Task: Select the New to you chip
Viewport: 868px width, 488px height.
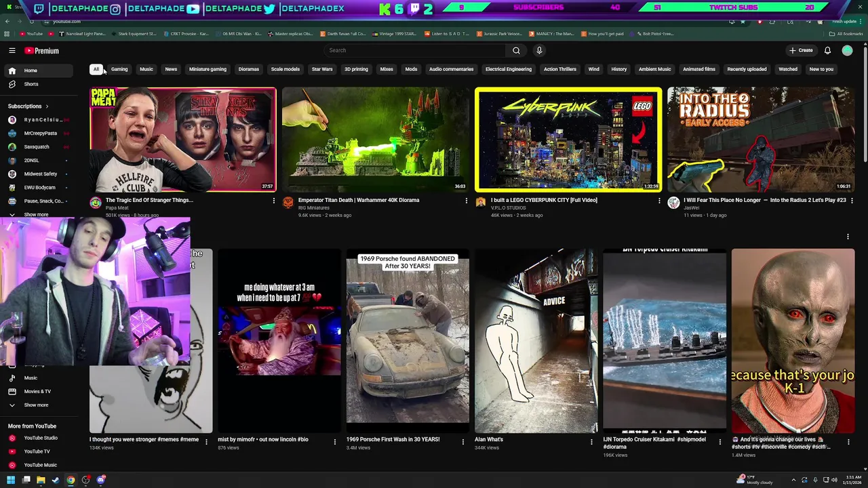Action: (x=821, y=69)
